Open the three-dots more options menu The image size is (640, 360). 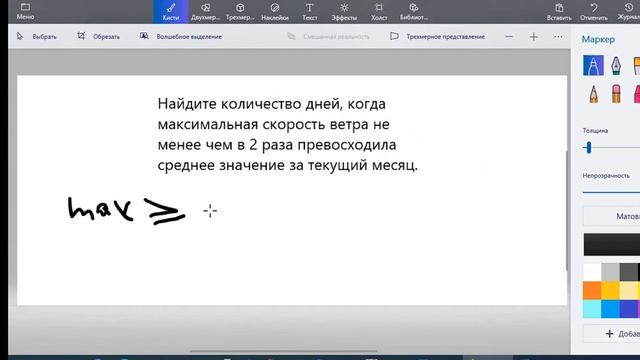(558, 37)
